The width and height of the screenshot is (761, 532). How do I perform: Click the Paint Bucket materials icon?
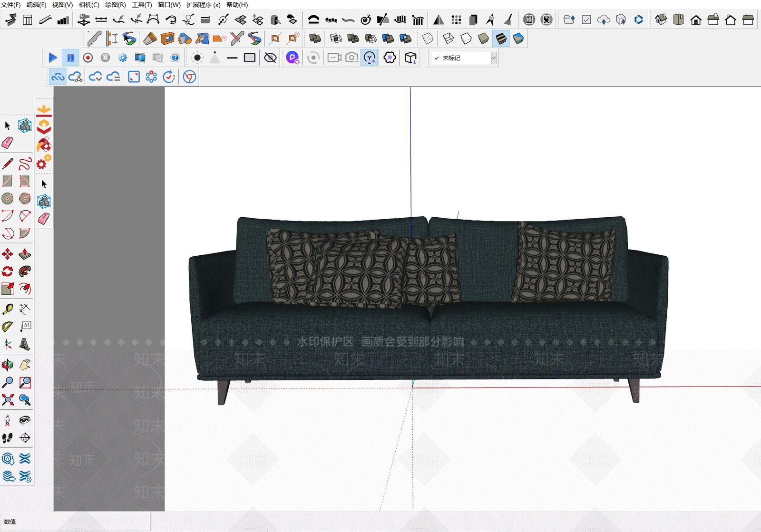(x=44, y=145)
